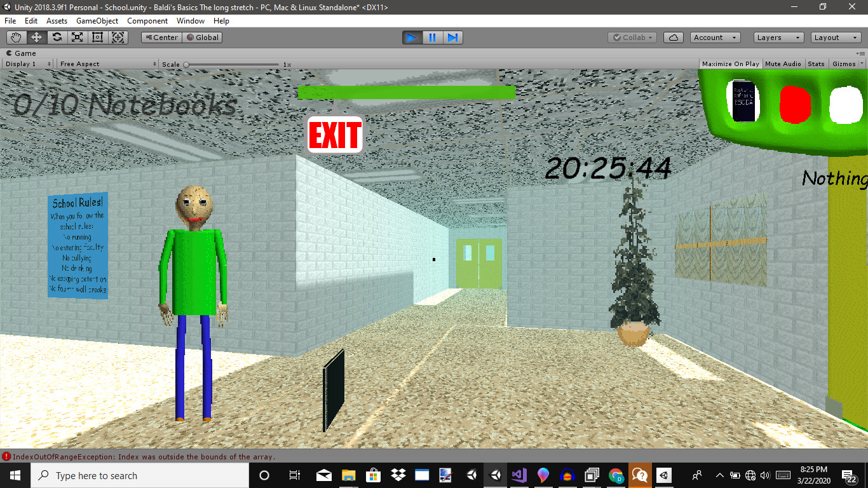Open the Free Aspect ratio dropdown
The image size is (868, 488).
pos(107,64)
